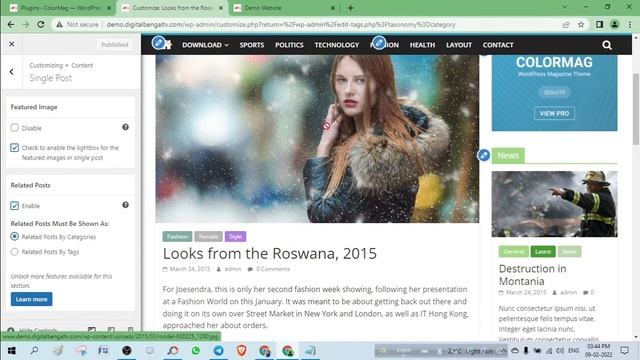The width and height of the screenshot is (640, 360).
Task: Click the volume icon in the system tray
Action: point(560,351)
